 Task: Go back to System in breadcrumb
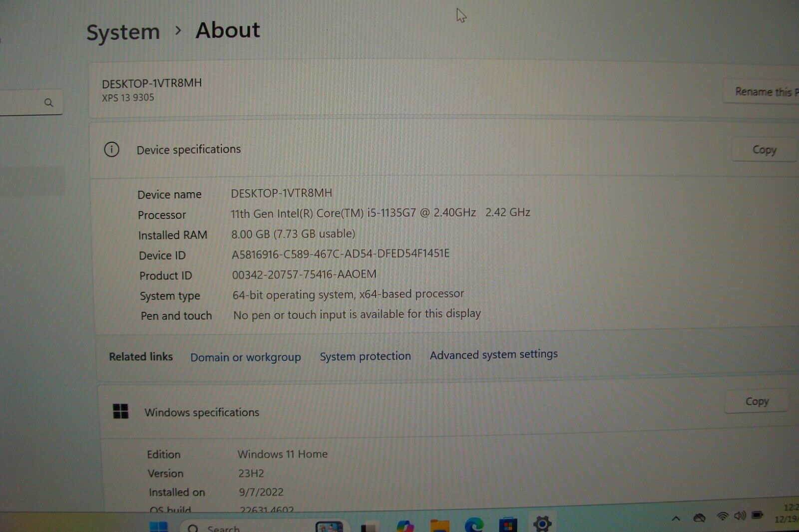pyautogui.click(x=123, y=32)
